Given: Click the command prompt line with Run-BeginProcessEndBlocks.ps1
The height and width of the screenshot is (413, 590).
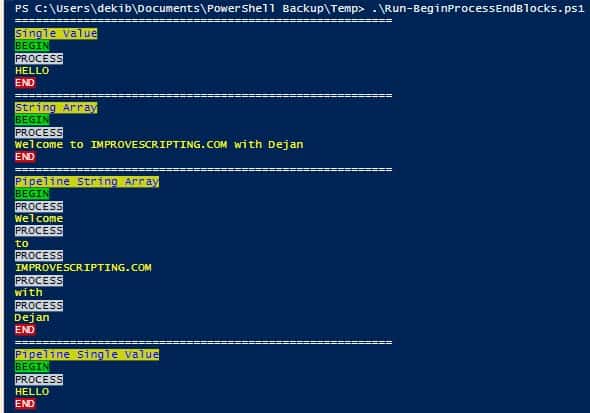Looking at the screenshot, I should point(300,8).
